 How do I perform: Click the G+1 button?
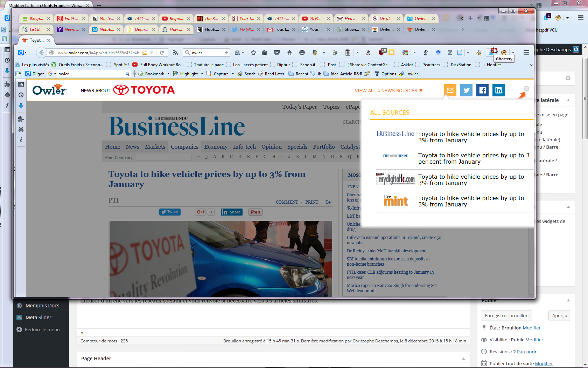pyautogui.click(x=201, y=212)
